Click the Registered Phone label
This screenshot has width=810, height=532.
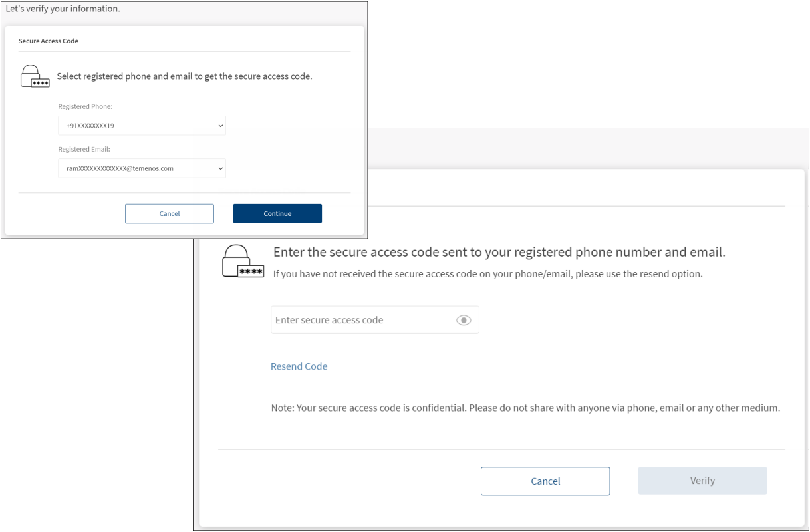tap(85, 107)
